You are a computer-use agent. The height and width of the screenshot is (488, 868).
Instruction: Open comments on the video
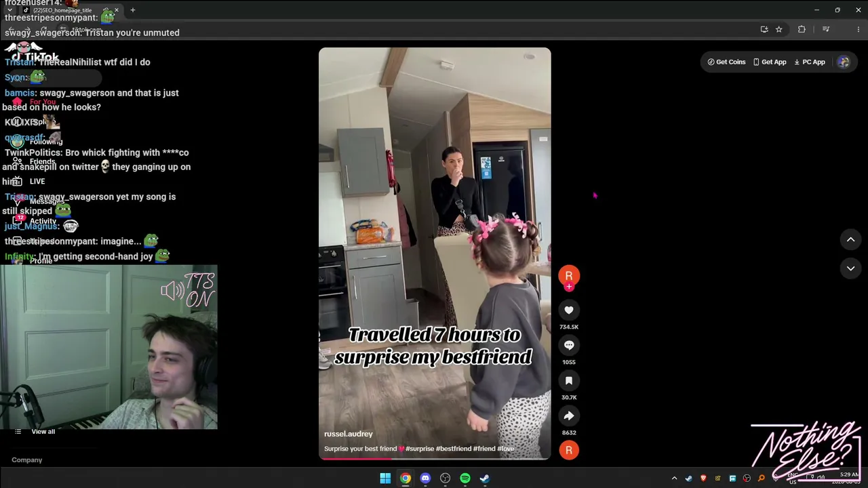[x=569, y=346]
